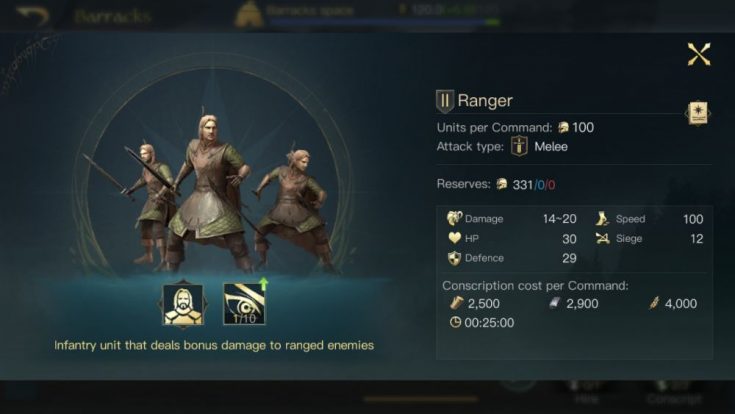Open the Ranger lore book icon

[698, 113]
